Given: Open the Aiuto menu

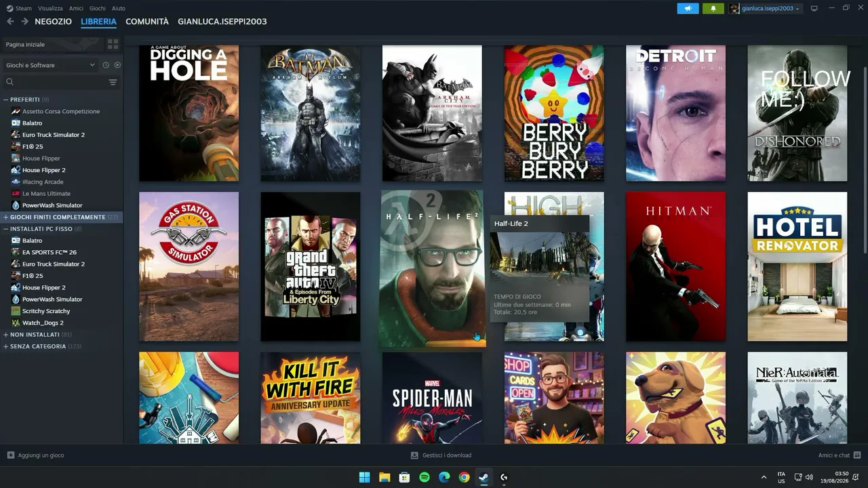Looking at the screenshot, I should tap(119, 8).
